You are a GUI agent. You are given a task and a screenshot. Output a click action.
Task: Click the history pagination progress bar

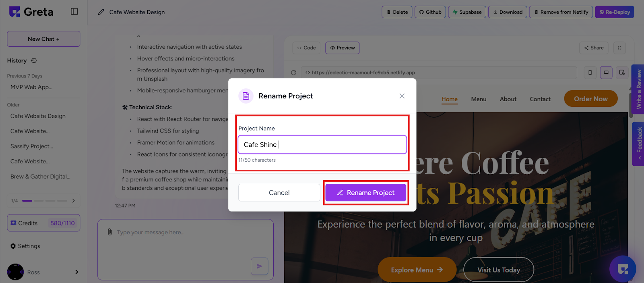[x=45, y=201]
